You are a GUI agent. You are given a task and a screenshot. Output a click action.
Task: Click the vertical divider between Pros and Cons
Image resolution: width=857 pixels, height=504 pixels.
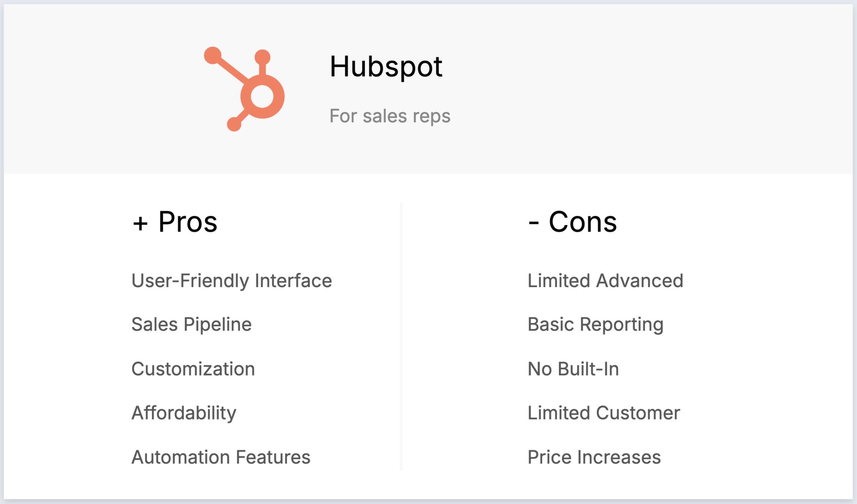tap(401, 337)
